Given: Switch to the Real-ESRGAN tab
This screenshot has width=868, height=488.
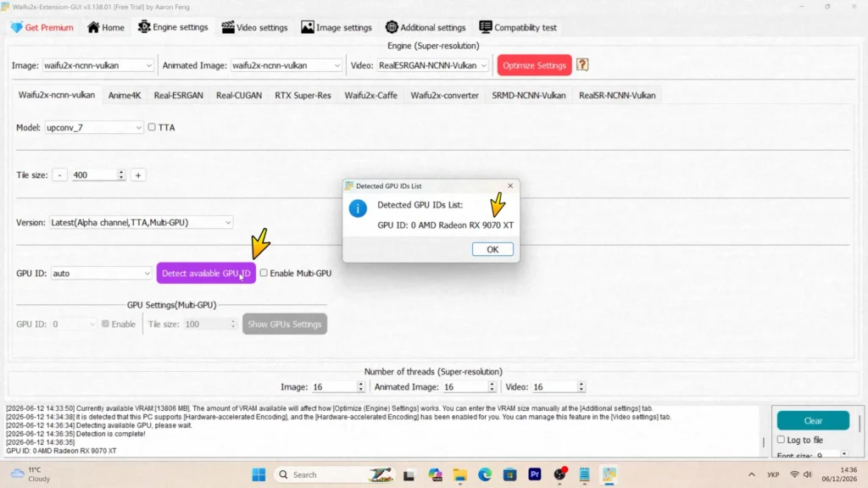Looking at the screenshot, I should [x=178, y=95].
